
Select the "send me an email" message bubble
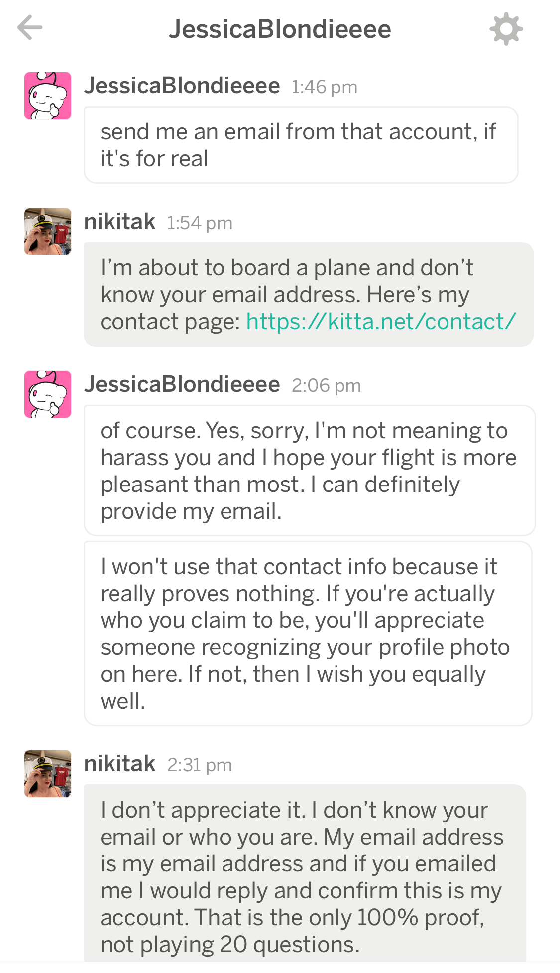301,145
